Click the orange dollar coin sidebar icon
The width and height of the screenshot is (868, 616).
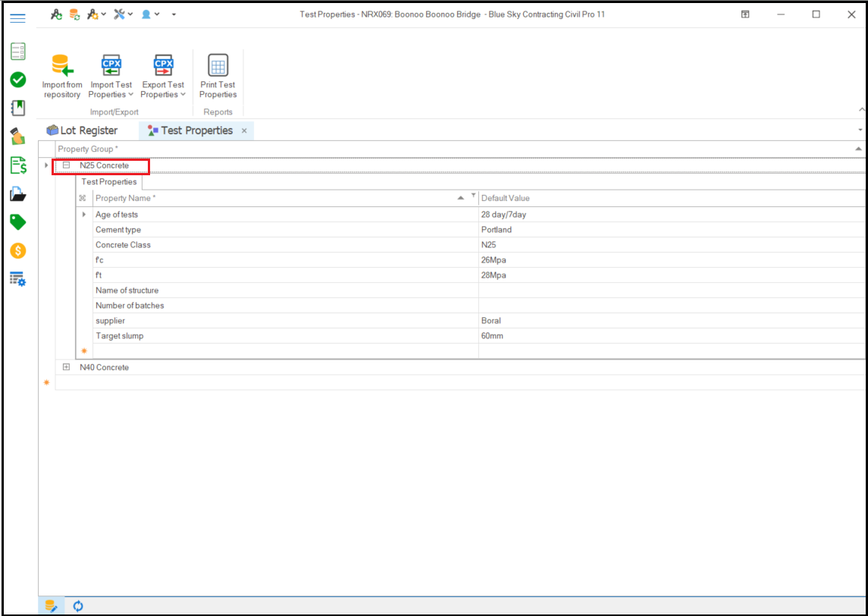(18, 250)
